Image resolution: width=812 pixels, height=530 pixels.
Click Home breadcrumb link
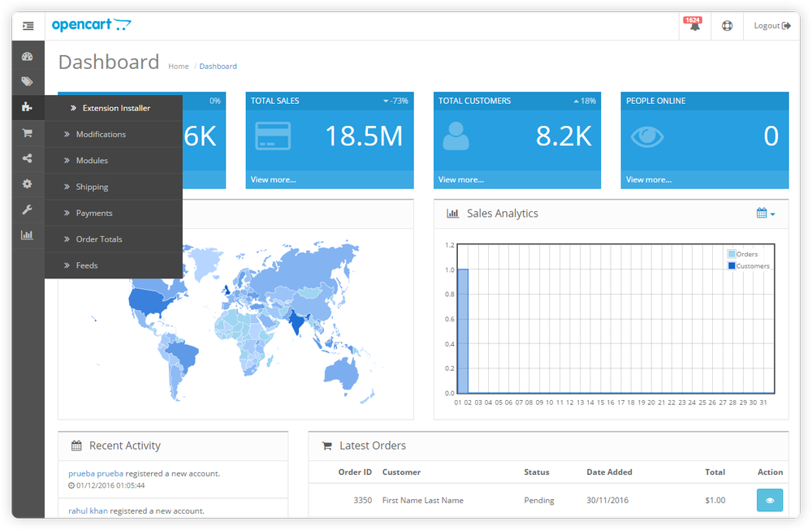[x=178, y=67]
